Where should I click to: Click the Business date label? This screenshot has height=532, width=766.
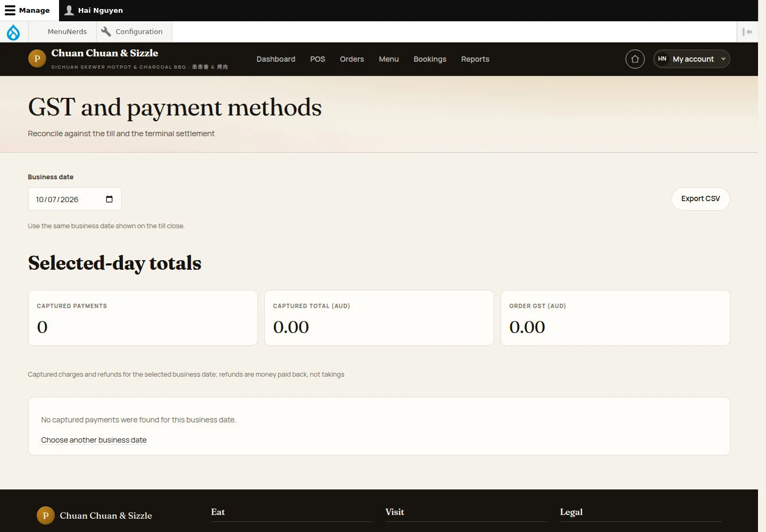(51, 177)
